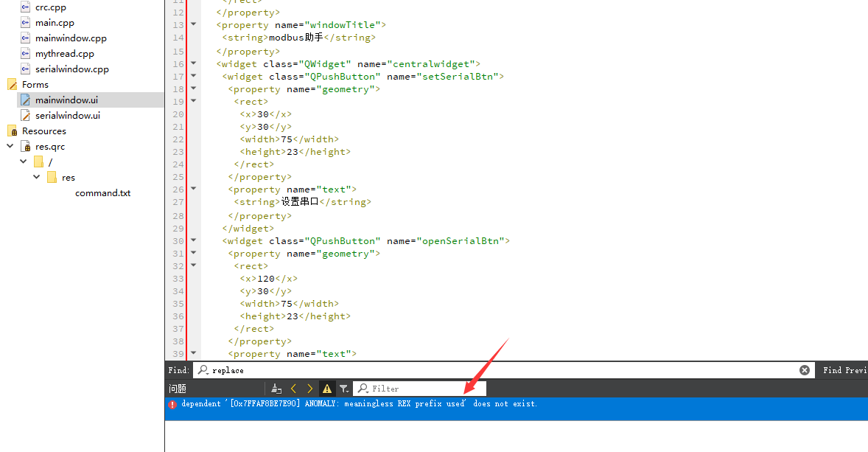The image size is (868, 452).
Task: Click the red error icon beside the ANOMALY message
Action: [x=172, y=403]
